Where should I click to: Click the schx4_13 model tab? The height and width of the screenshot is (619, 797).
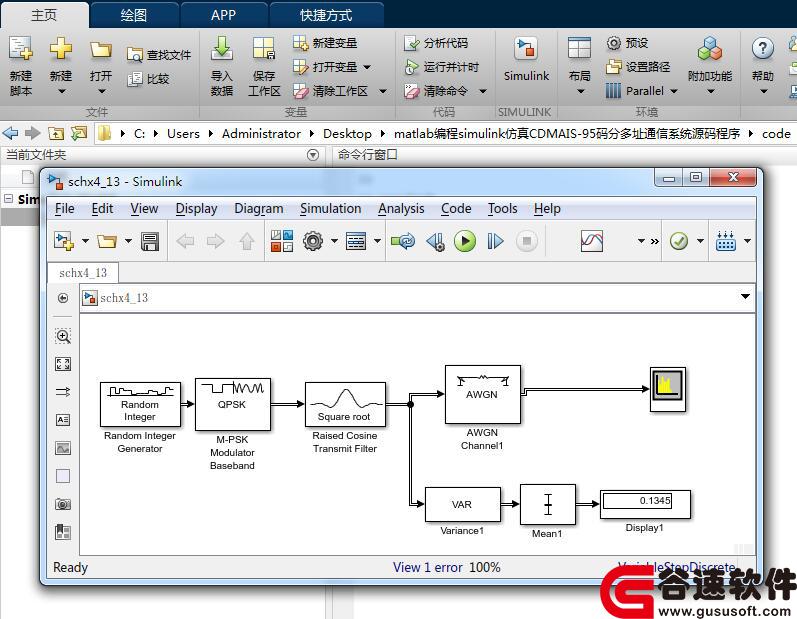[83, 273]
